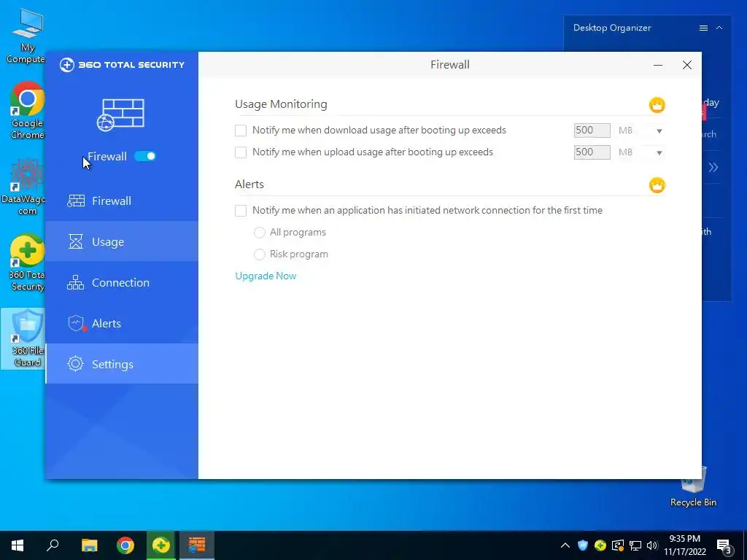Open the Connection sidebar section
This screenshot has width=747, height=560.
coord(122,282)
